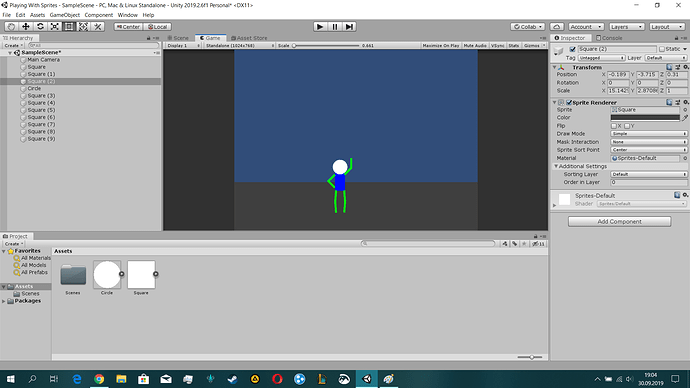The height and width of the screenshot is (388, 690).
Task: Click the GameObject cube icon in Inspector
Action: [x=559, y=51]
